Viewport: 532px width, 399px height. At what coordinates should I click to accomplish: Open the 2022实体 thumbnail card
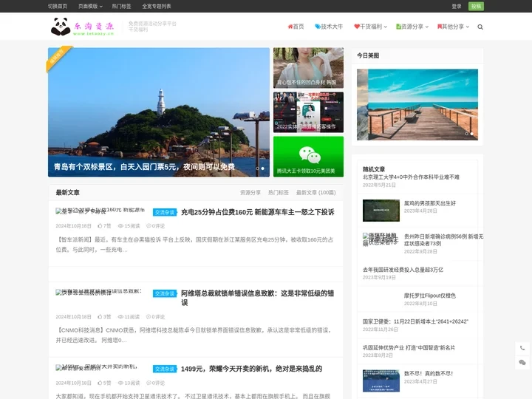coord(308,112)
